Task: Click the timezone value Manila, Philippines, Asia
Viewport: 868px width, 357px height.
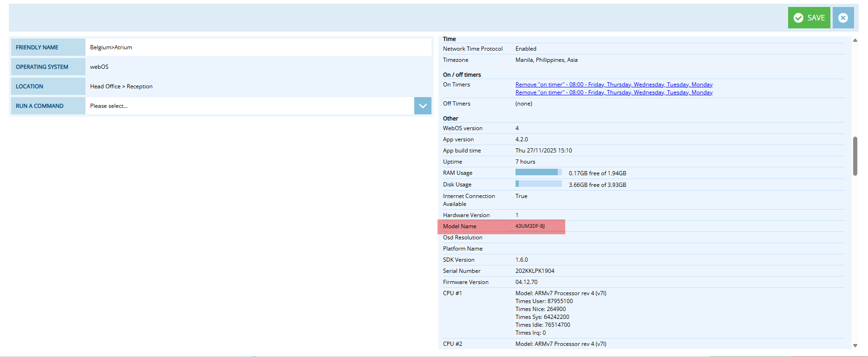Action: coord(546,60)
